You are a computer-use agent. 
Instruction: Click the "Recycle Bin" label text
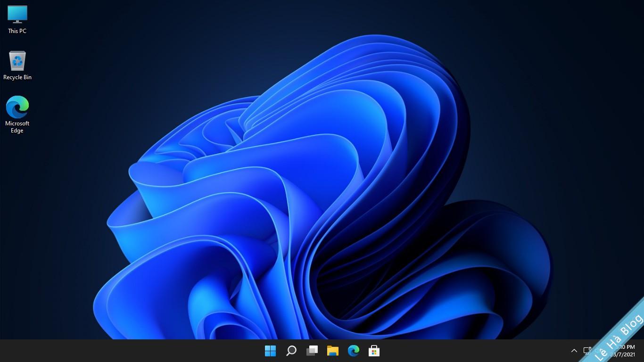[x=17, y=77]
